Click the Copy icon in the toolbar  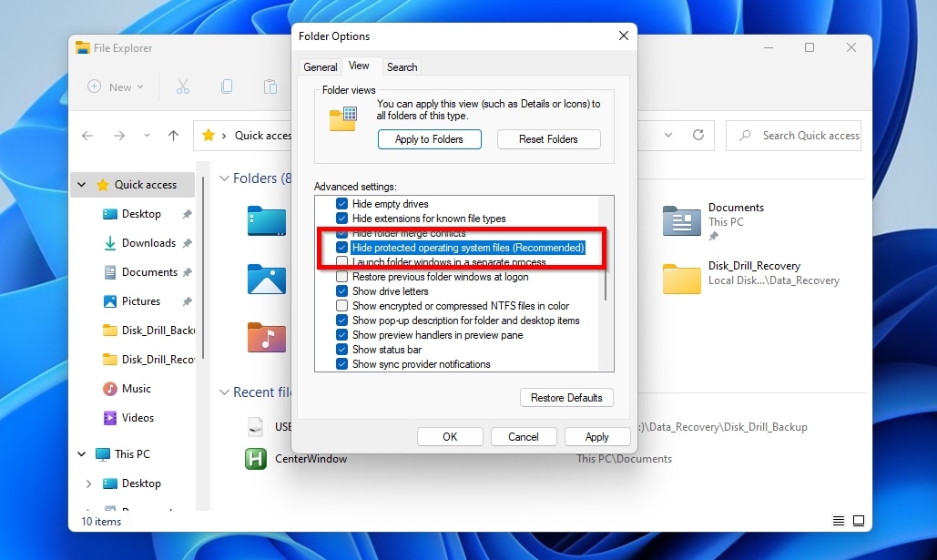[227, 85]
